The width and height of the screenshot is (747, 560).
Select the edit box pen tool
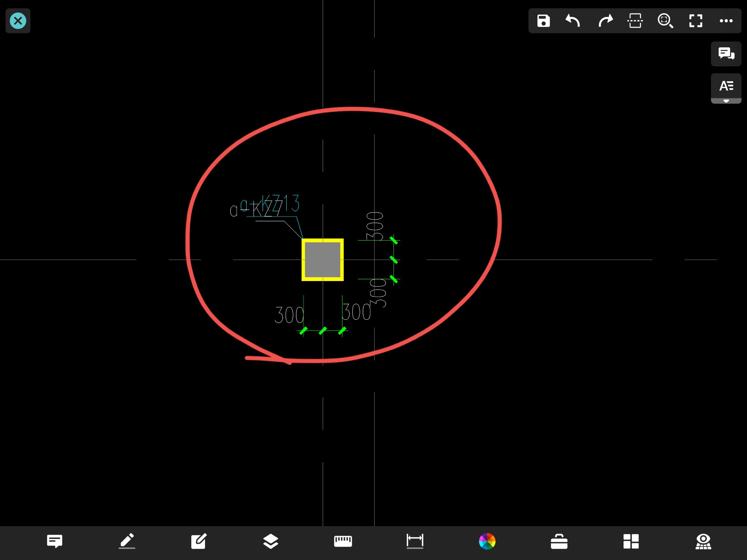point(199,541)
